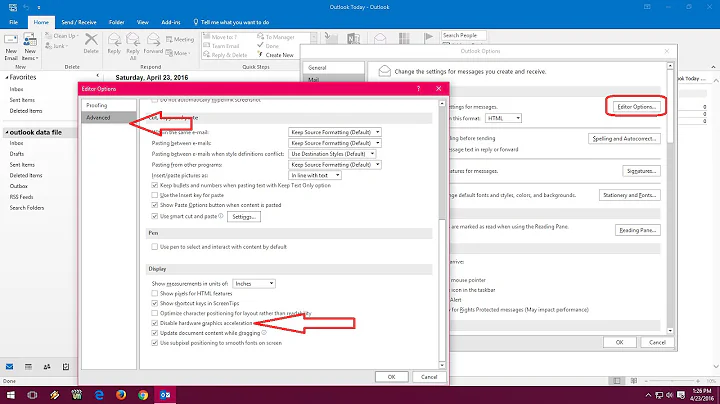The width and height of the screenshot is (720, 404).
Task: Click the help question mark in Editor Options
Action: coord(418,89)
